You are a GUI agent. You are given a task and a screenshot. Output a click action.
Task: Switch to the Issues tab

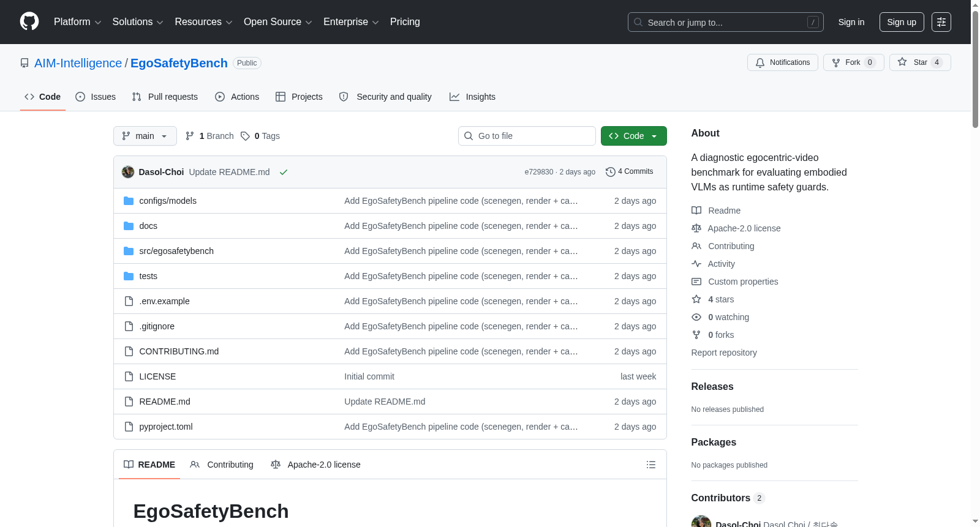coord(96,97)
